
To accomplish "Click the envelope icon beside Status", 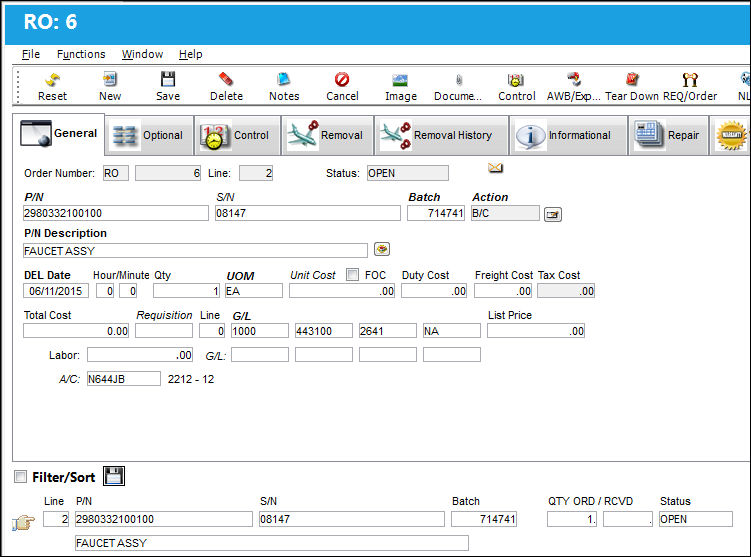I will coord(495,168).
